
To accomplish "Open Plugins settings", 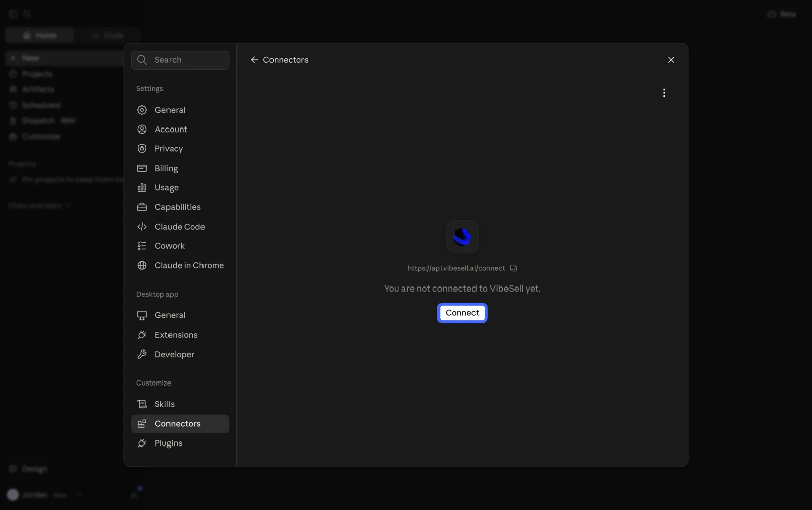I will pyautogui.click(x=180, y=443).
